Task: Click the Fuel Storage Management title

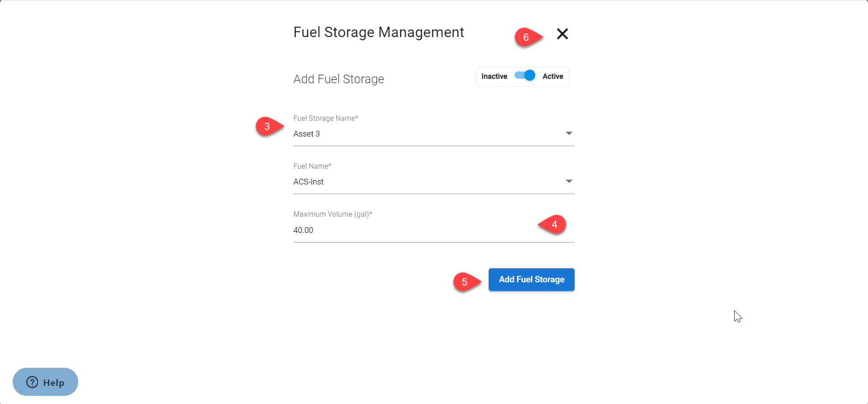Action: (378, 33)
